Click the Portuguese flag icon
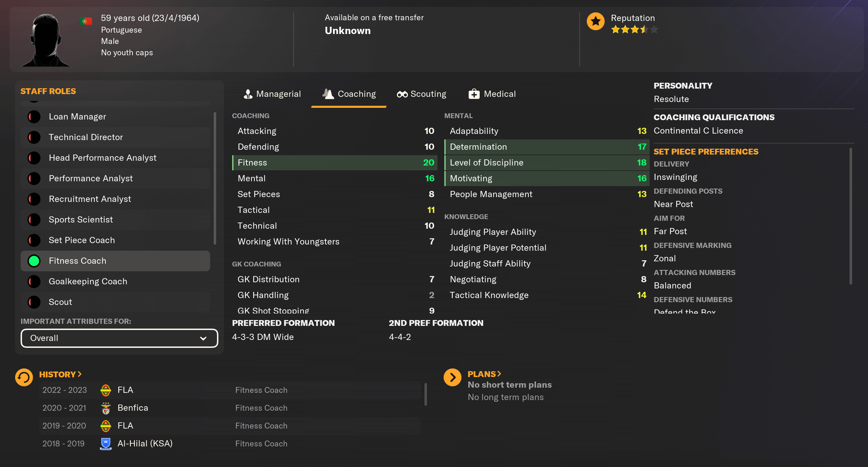 coord(85,21)
